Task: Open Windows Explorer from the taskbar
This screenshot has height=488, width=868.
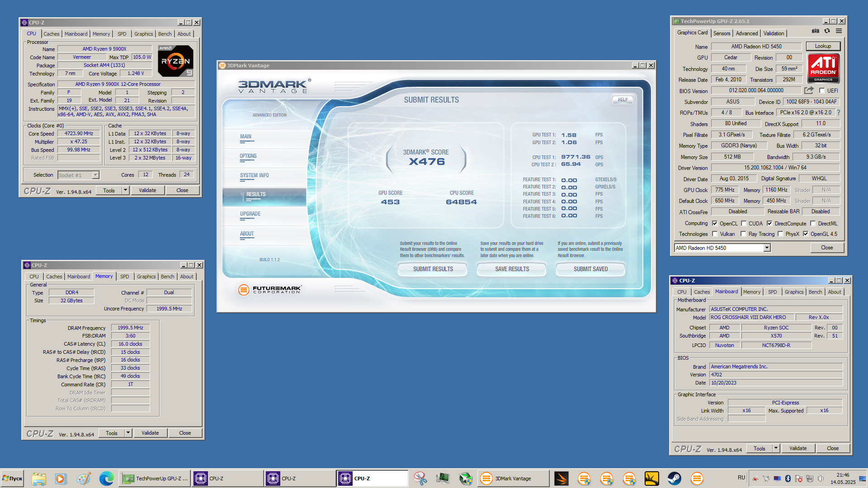Action: (39, 479)
